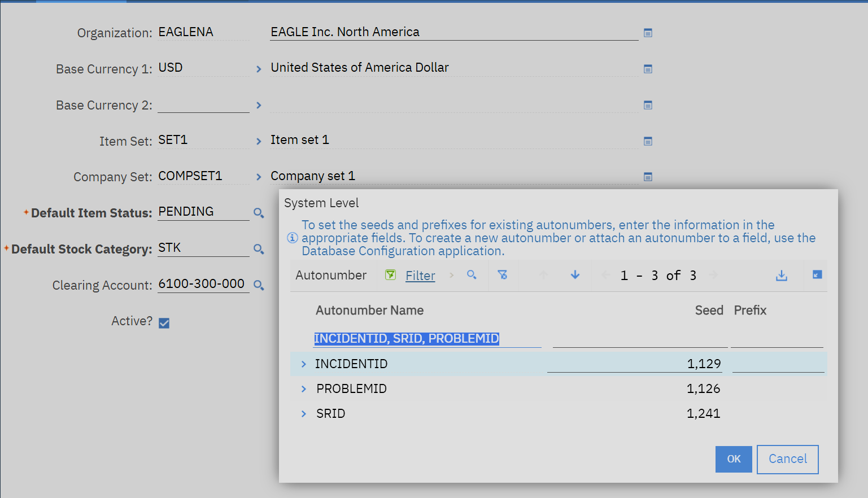Click the OK button
Viewport: 868px width, 498px height.
coord(734,459)
